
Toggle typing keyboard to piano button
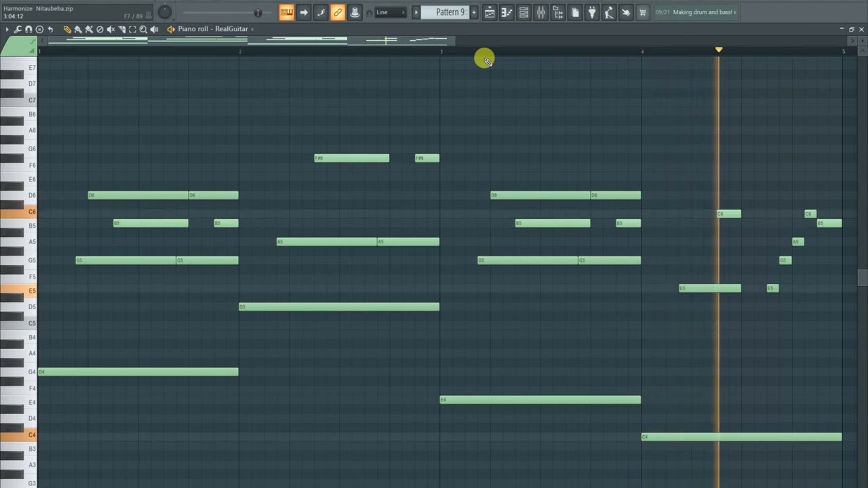(287, 12)
